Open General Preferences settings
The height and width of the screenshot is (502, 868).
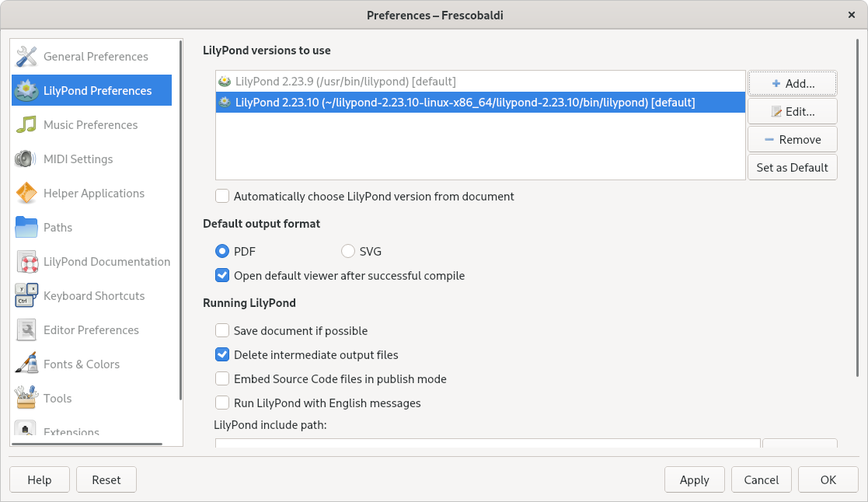point(26,56)
